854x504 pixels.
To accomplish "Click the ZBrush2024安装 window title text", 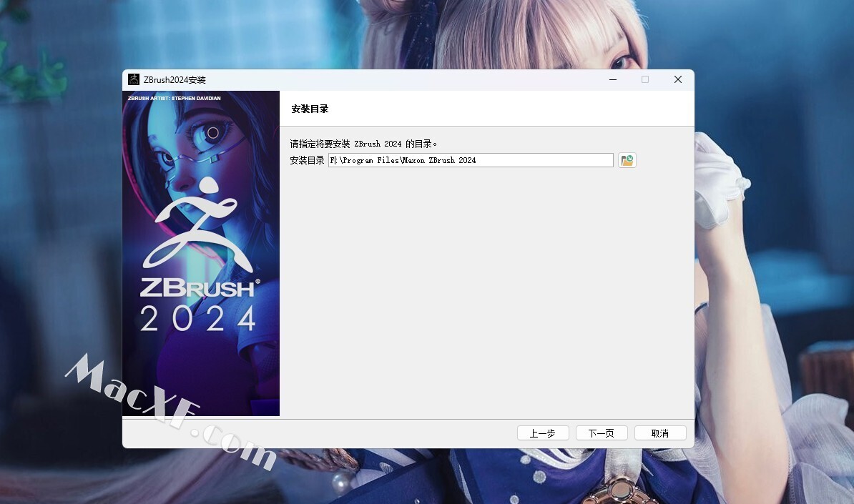I will 175,80.
